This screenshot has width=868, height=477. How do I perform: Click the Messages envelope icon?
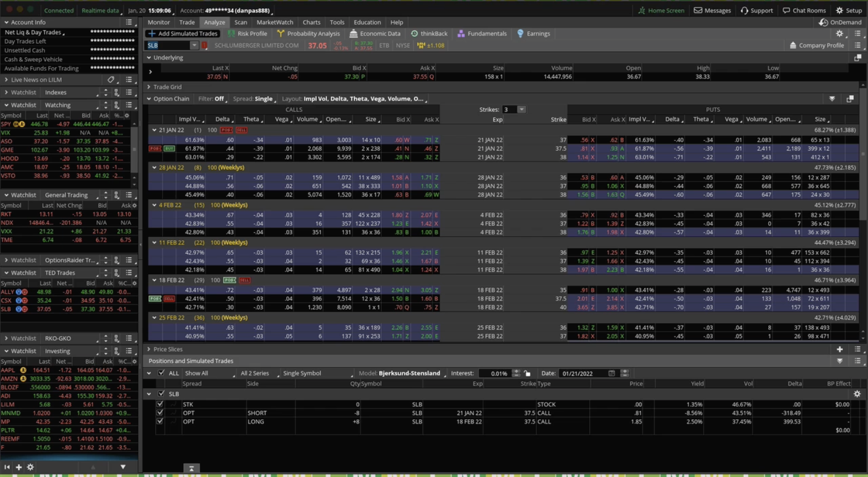[698, 10]
